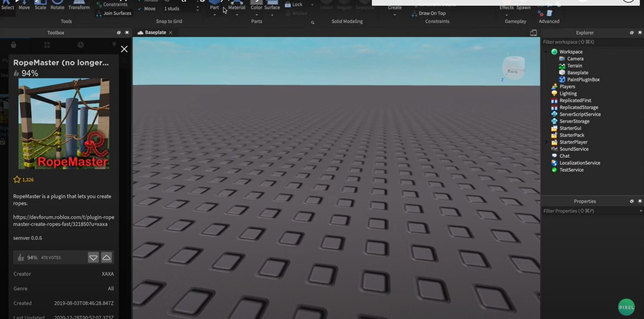Open the Create dropdown arrow
The image size is (644, 319).
(x=394, y=15)
